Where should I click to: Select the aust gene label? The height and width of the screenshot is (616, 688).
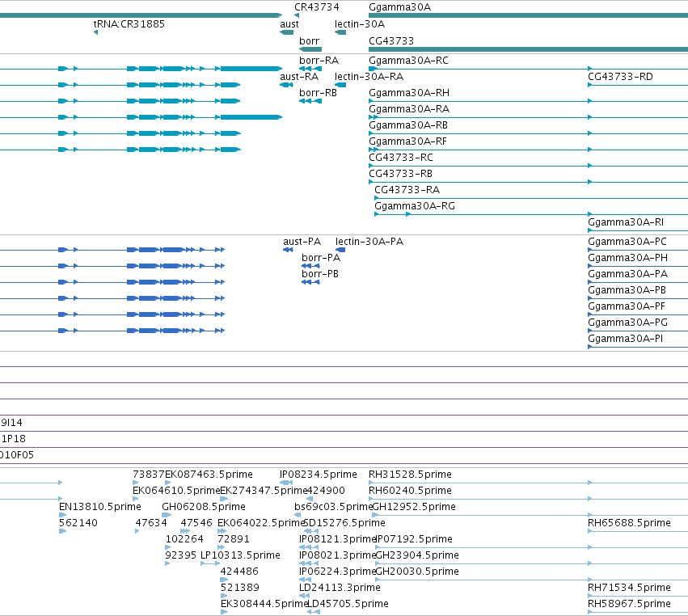[289, 24]
